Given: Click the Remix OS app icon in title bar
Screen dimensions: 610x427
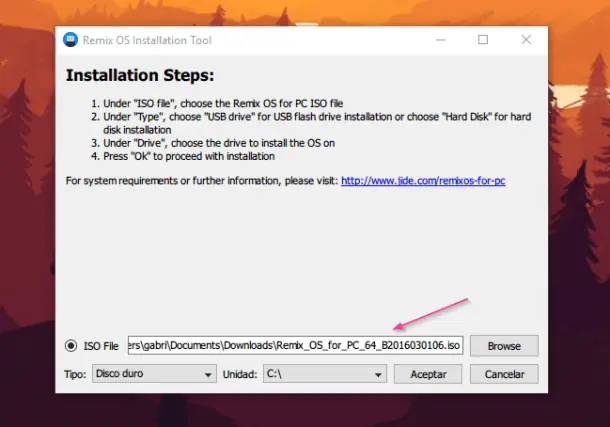Looking at the screenshot, I should pyautogui.click(x=70, y=40).
